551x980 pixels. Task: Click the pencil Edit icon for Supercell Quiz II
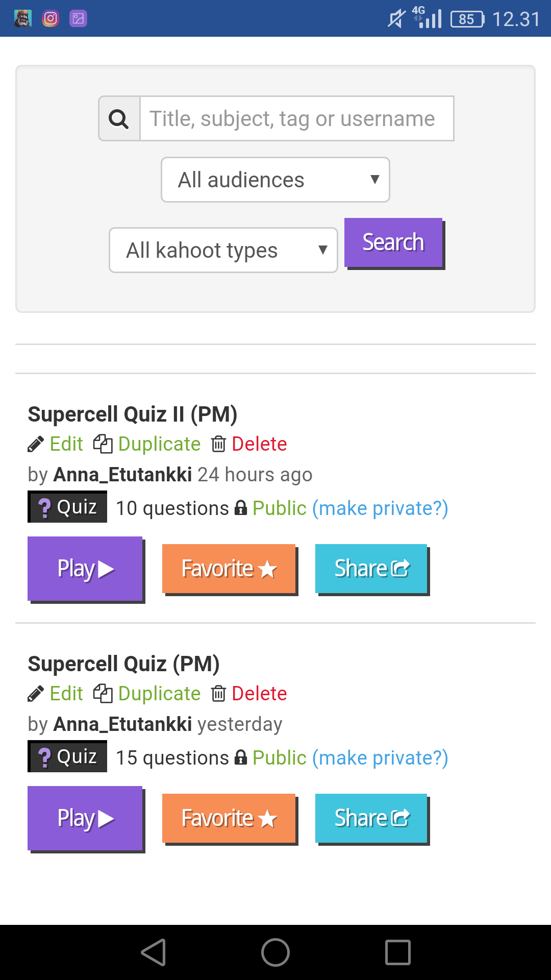coord(36,445)
